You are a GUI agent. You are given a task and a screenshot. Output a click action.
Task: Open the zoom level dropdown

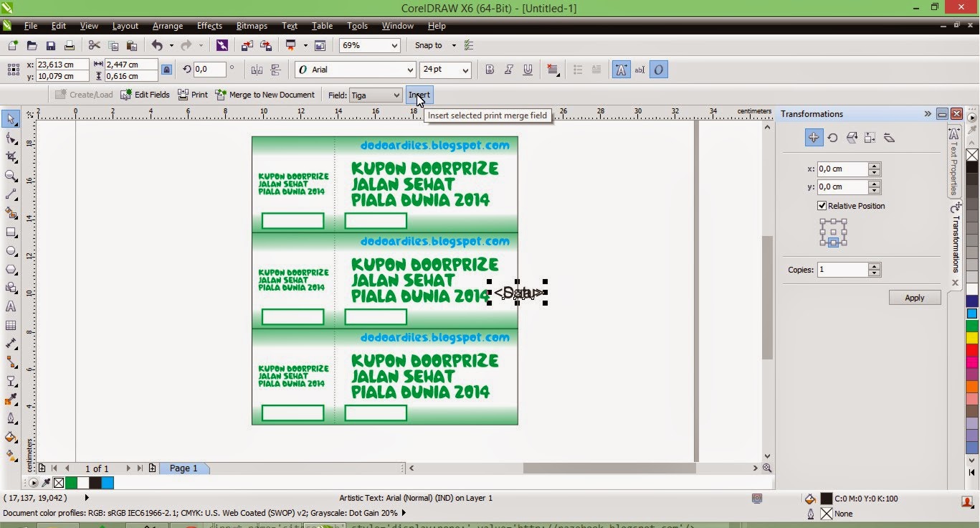394,45
